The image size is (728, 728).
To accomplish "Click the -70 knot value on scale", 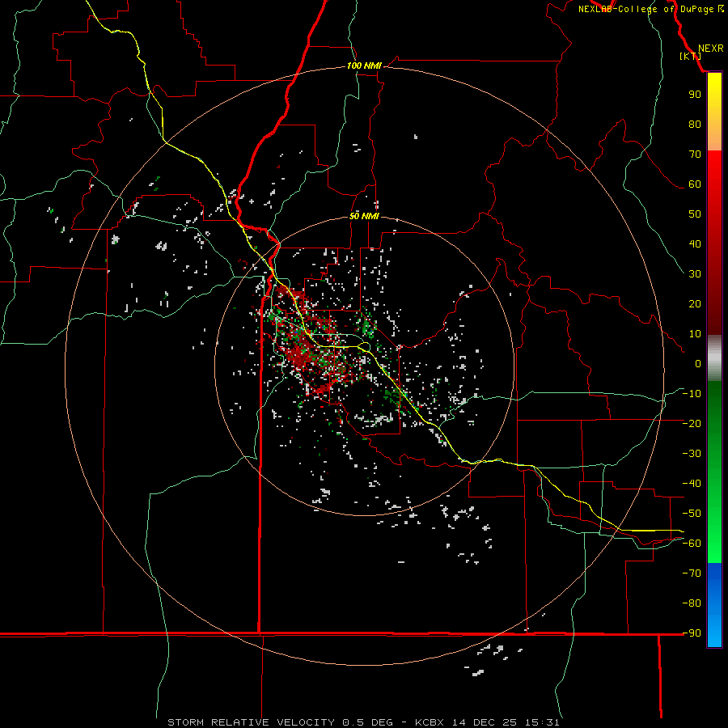I will click(692, 574).
